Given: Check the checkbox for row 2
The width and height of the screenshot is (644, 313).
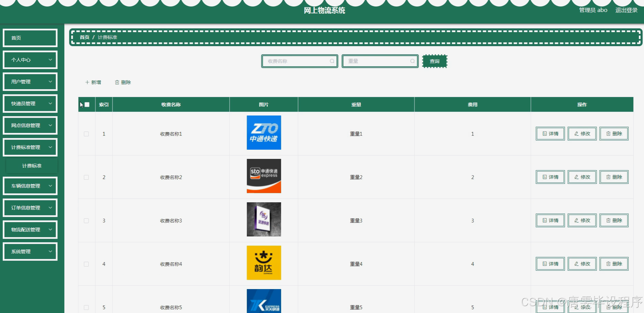Looking at the screenshot, I should pos(86,177).
